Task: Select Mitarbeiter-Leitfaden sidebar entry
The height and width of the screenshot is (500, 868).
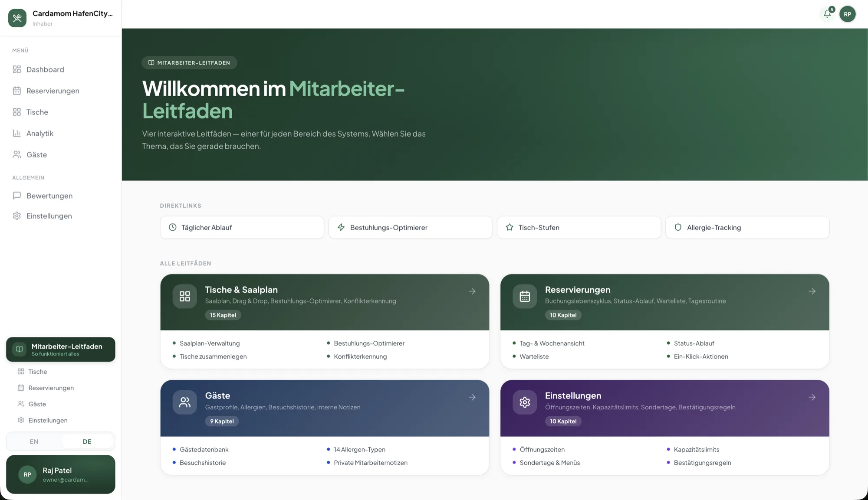Action: [x=61, y=350]
